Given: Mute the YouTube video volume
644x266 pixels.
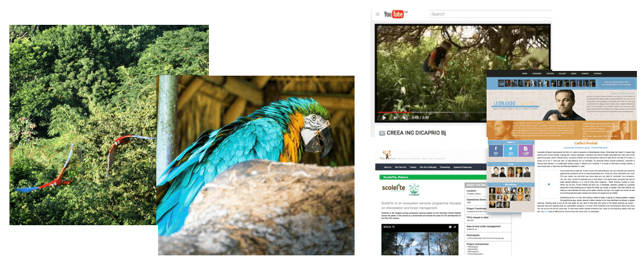Looking at the screenshot, I should (405, 117).
